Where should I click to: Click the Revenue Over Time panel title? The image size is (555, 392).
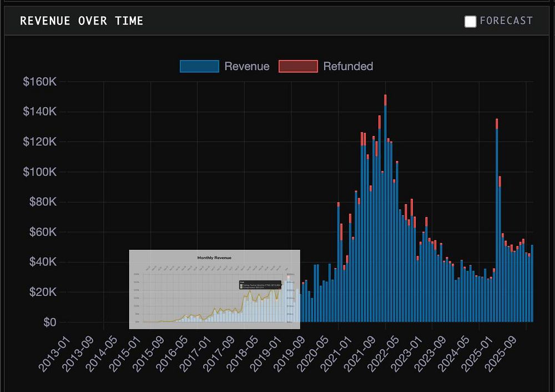[82, 21]
